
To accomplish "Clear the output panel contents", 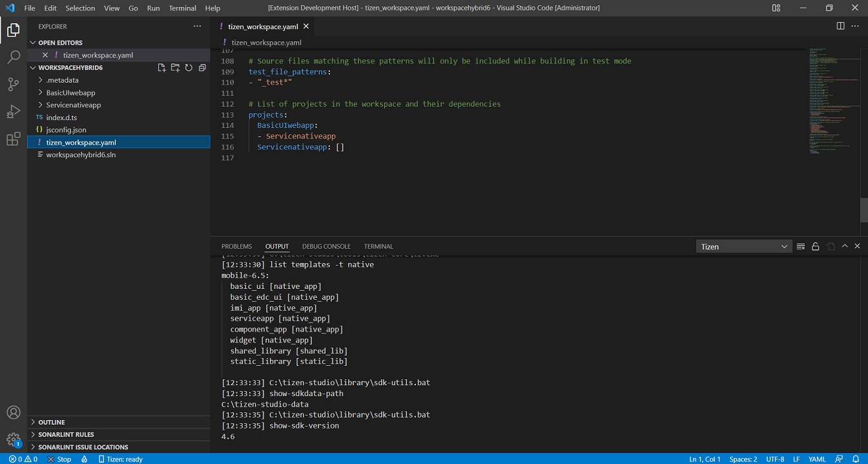I will (x=801, y=246).
